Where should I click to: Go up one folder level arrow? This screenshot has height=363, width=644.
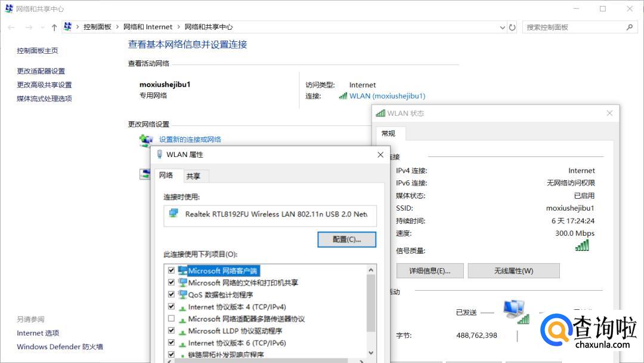pyautogui.click(x=54, y=27)
